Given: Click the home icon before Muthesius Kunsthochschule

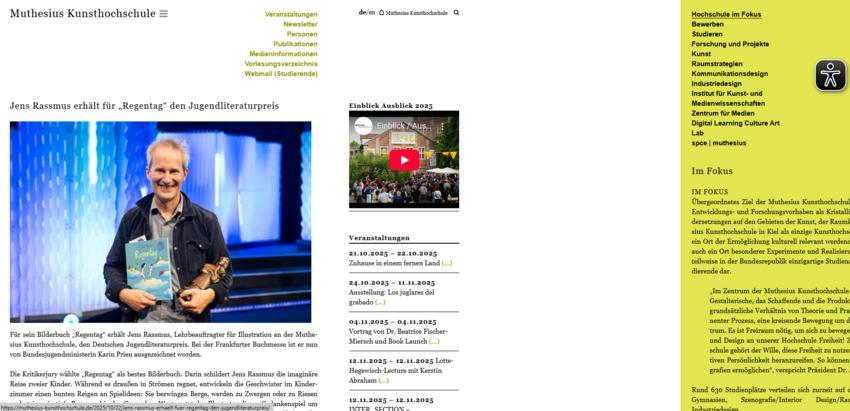Looking at the screenshot, I should pos(381,13).
